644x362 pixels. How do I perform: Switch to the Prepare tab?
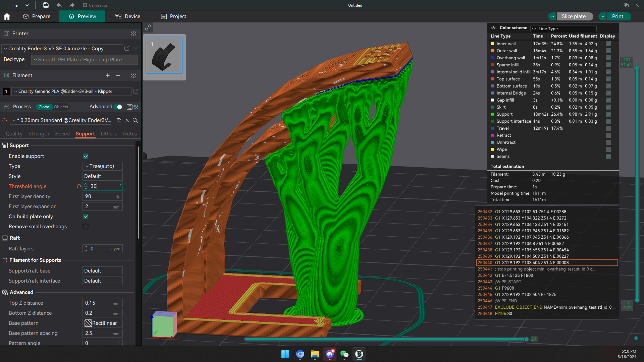click(x=37, y=16)
